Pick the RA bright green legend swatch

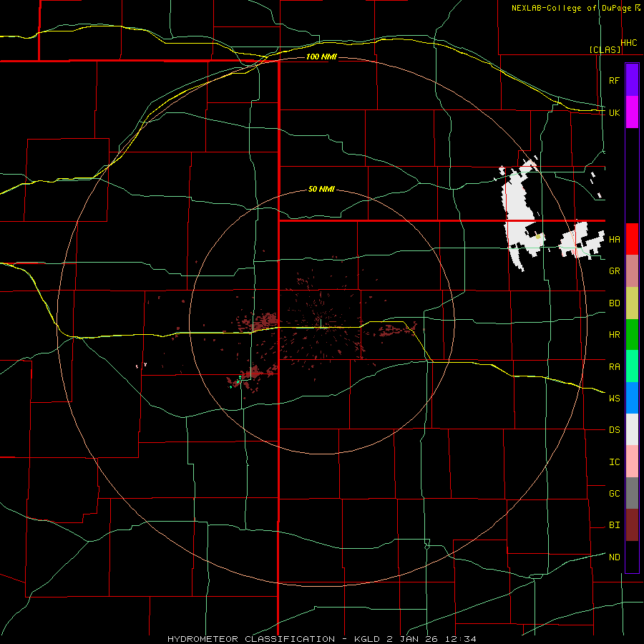click(632, 366)
